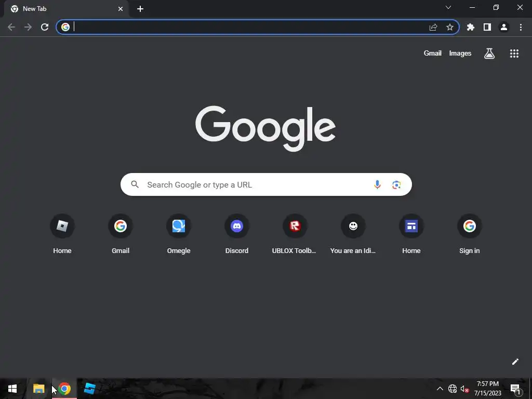Click the muted volume tray icon
The height and width of the screenshot is (399, 532).
tap(464, 389)
